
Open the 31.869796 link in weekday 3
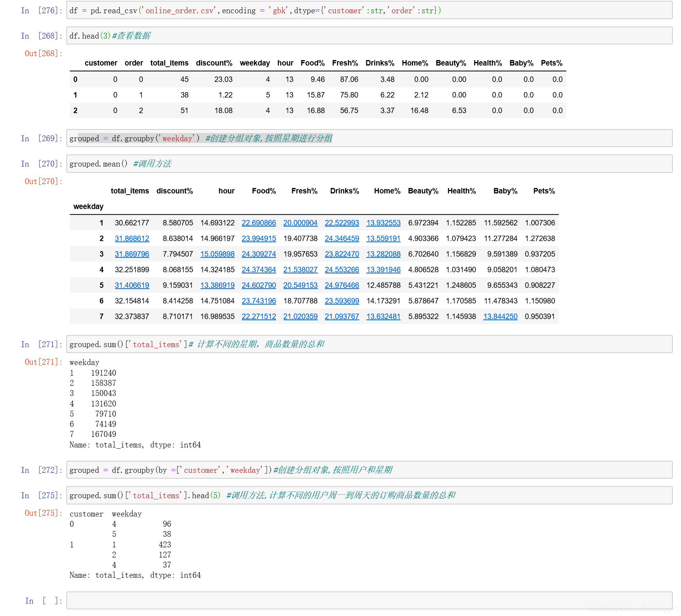tap(132, 254)
